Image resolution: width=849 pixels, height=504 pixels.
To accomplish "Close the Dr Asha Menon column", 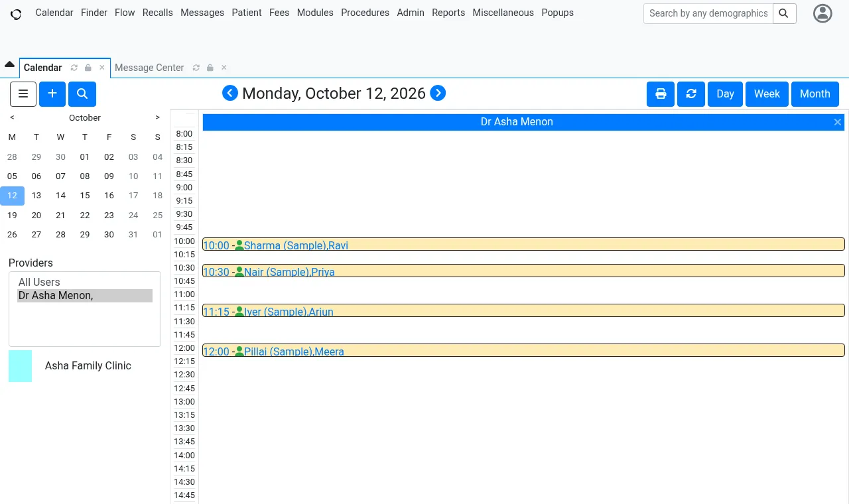I will (x=838, y=122).
